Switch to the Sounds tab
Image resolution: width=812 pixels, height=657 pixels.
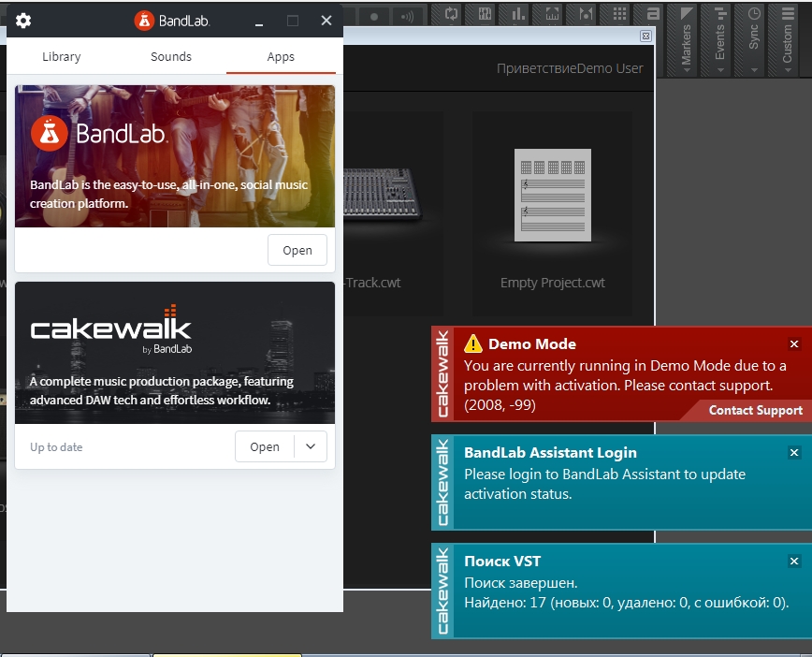[171, 56]
